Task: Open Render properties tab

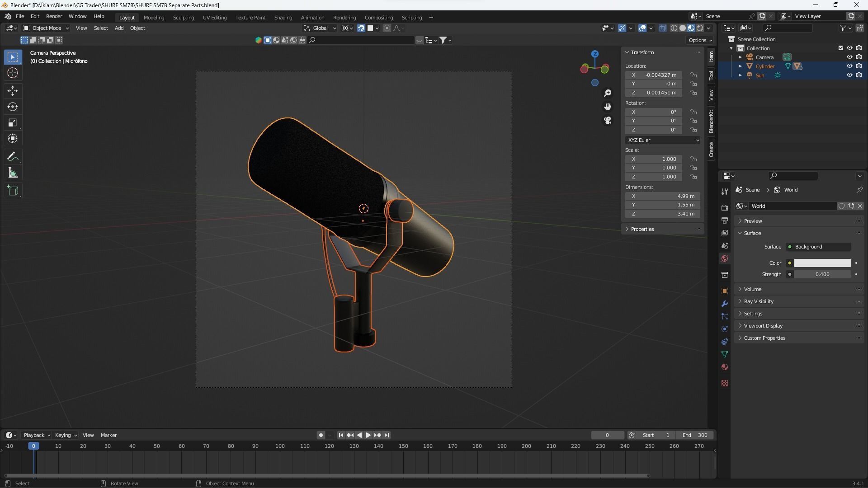Action: [x=725, y=207]
